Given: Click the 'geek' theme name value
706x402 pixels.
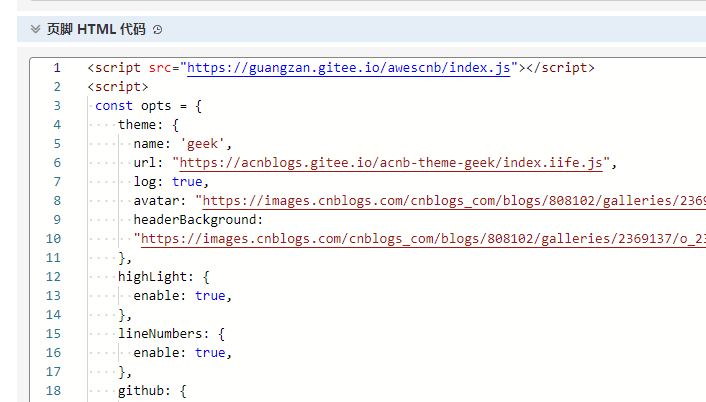Looking at the screenshot, I should (x=202, y=144).
